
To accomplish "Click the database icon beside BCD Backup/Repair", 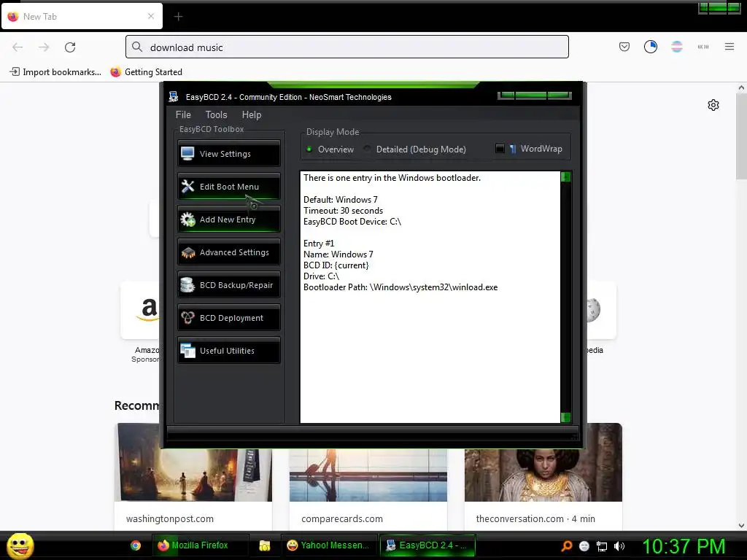I will coord(187,285).
